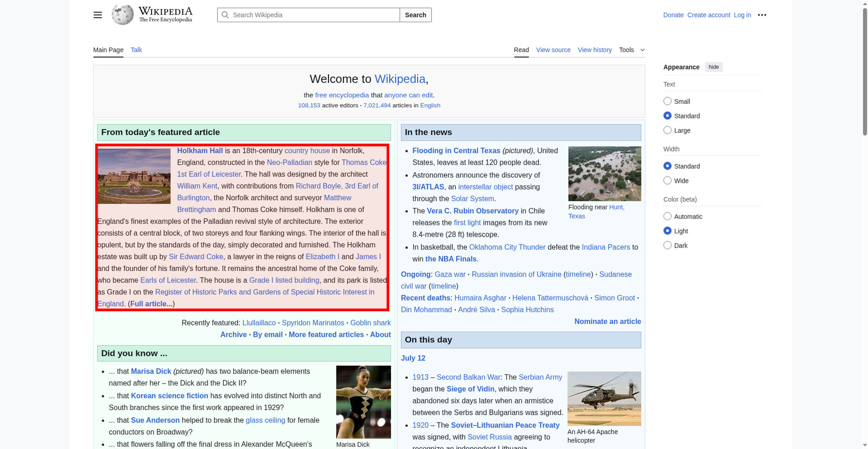The width and height of the screenshot is (868, 449).
Task: Open the Humaira Asghar link
Action: click(x=480, y=298)
